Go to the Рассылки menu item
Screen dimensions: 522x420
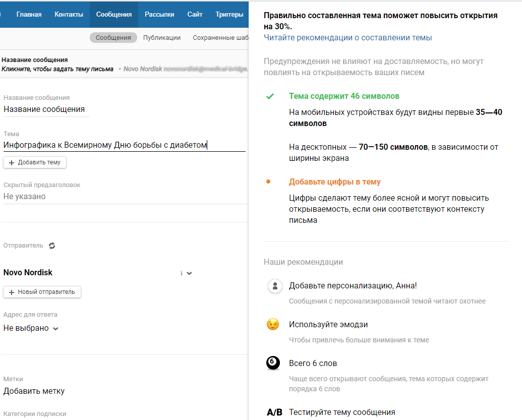(x=159, y=15)
